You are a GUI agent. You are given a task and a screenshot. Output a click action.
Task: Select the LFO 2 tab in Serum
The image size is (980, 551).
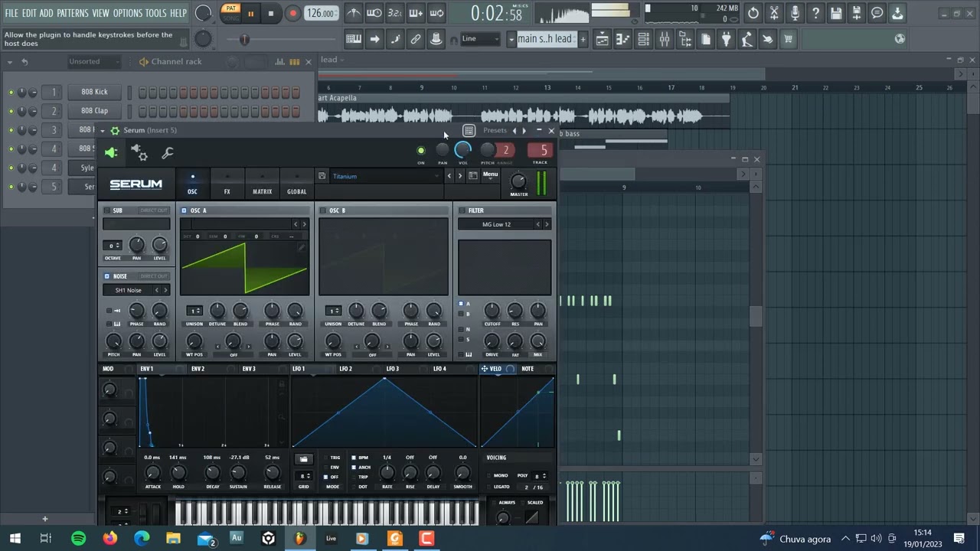coord(346,369)
